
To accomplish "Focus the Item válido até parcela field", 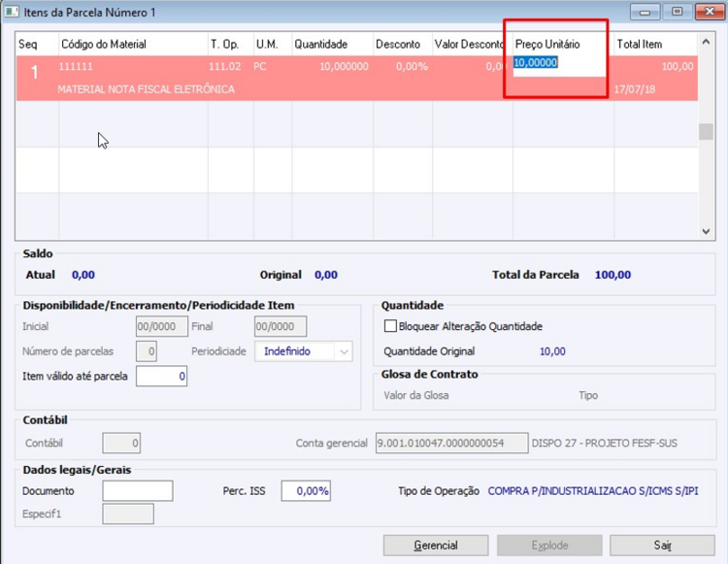I will point(161,376).
